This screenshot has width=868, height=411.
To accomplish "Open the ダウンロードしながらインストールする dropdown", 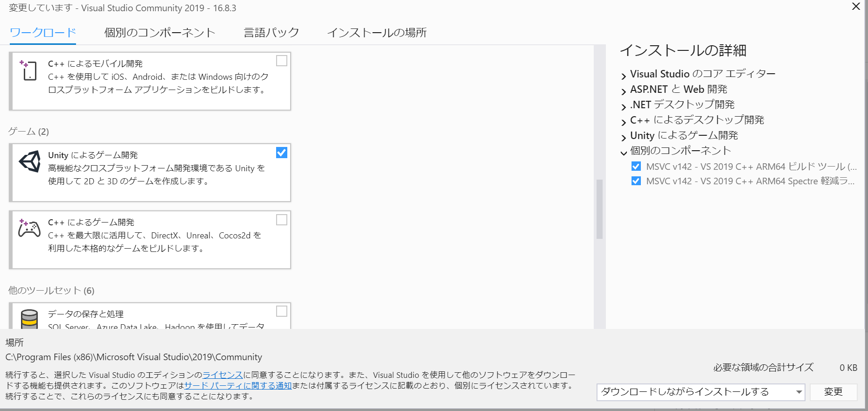I will coord(701,392).
